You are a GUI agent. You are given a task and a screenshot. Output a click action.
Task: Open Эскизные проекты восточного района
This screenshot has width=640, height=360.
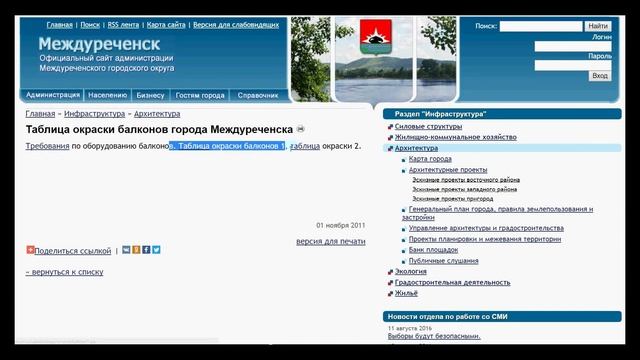click(x=466, y=180)
